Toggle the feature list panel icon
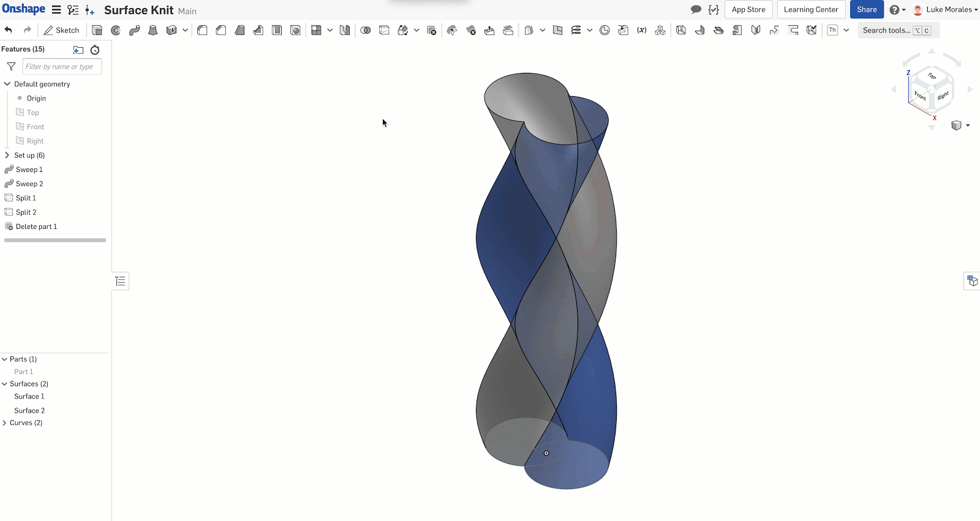The width and height of the screenshot is (980, 521). pos(121,281)
